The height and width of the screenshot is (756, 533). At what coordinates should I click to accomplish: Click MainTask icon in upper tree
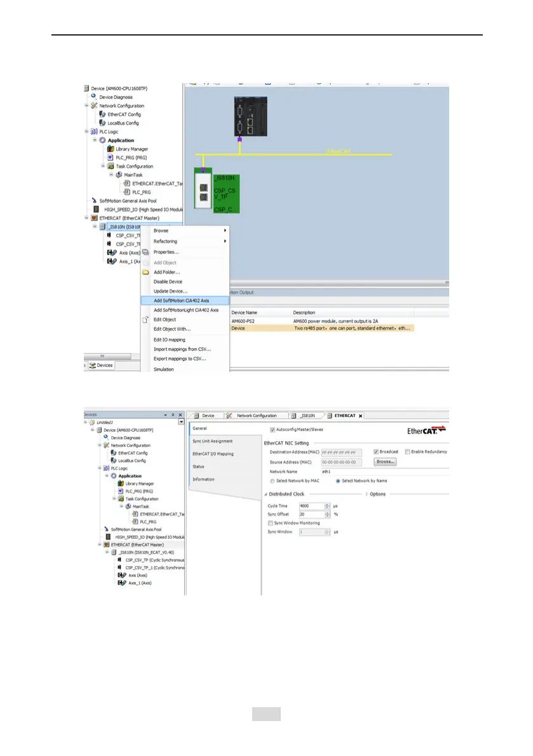coord(119,175)
